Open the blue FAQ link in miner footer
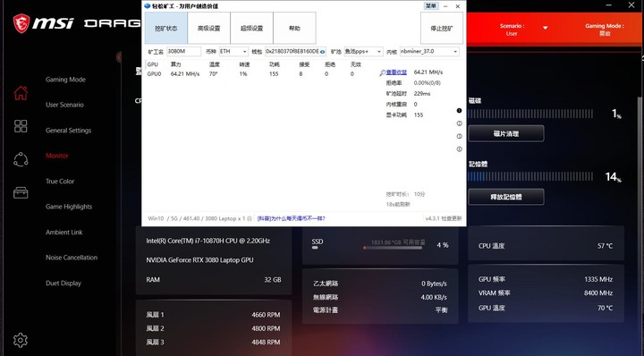Screen dimensions: 644x356 coord(291,218)
